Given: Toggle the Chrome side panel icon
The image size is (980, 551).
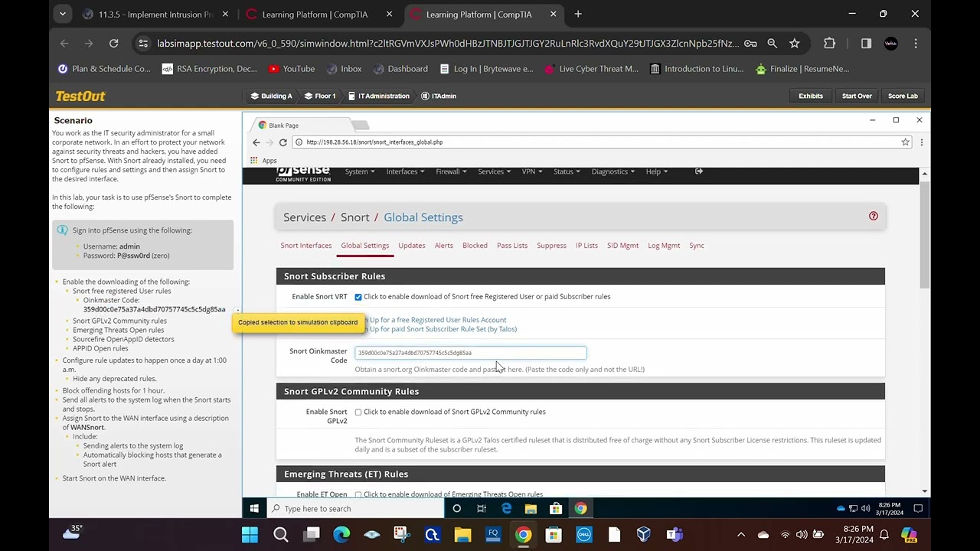Looking at the screenshot, I should pyautogui.click(x=866, y=44).
